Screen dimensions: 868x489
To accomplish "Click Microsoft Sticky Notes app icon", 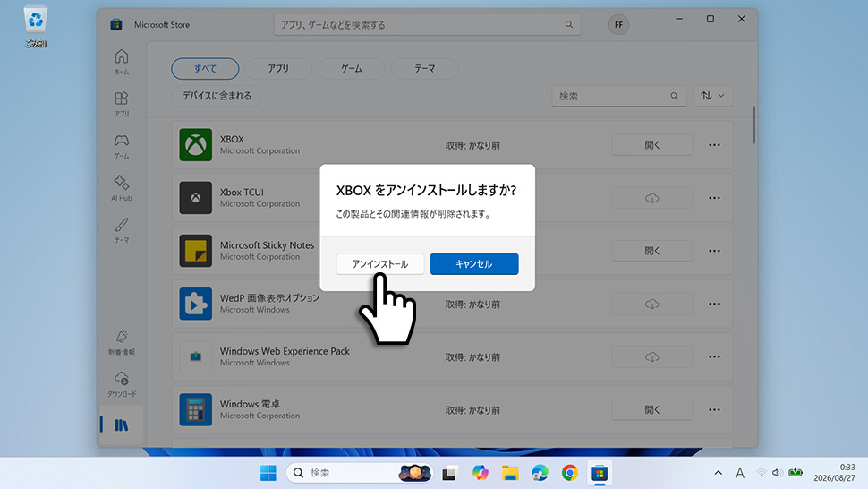I will [x=195, y=251].
